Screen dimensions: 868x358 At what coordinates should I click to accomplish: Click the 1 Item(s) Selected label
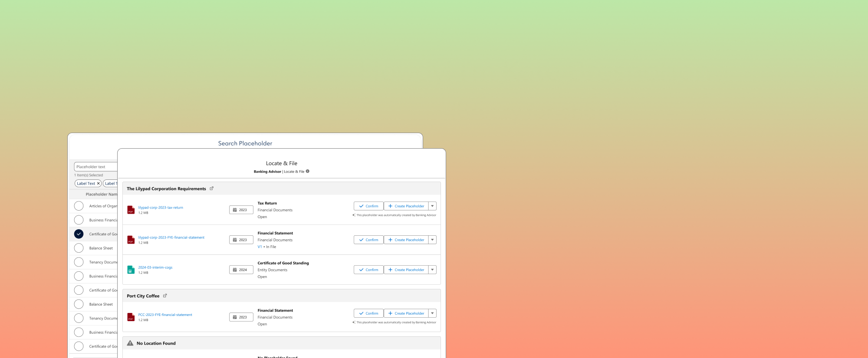pyautogui.click(x=89, y=175)
